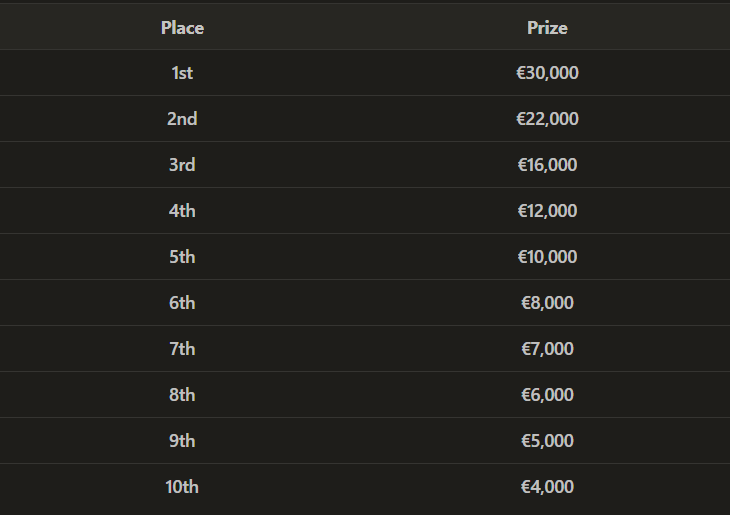730x515 pixels.
Task: Click the 2nd place cell
Action: [182, 119]
